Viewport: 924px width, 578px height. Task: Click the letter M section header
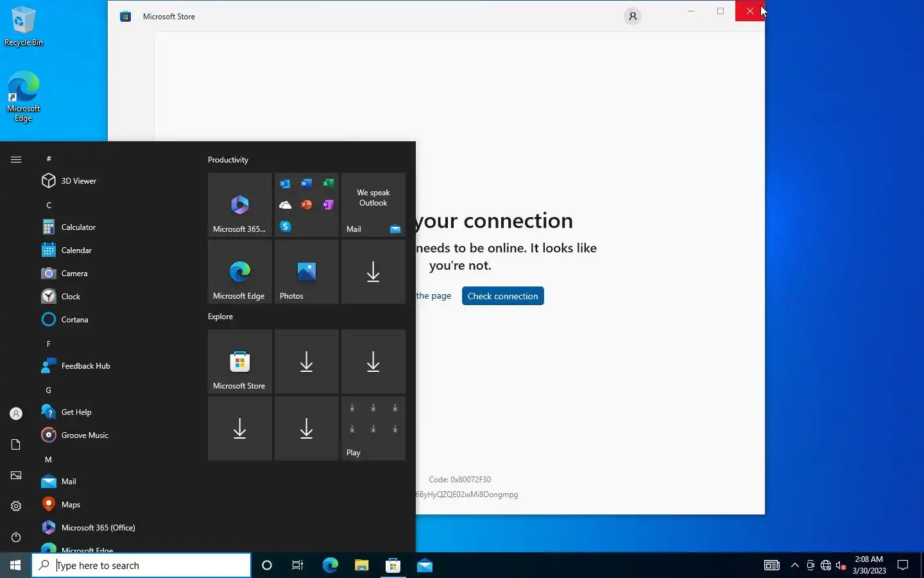tap(49, 459)
